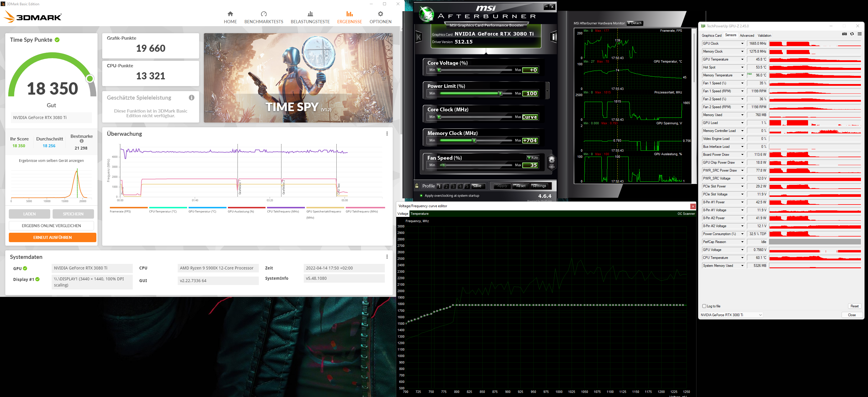The width and height of the screenshot is (868, 397).
Task: Take a GPU-Z screenshot with the camera icon
Action: click(x=845, y=34)
